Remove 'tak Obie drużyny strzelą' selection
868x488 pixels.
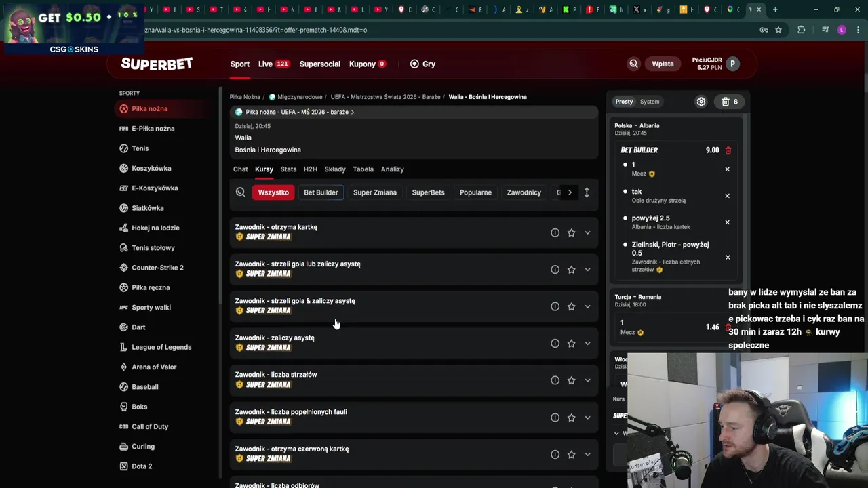point(727,196)
